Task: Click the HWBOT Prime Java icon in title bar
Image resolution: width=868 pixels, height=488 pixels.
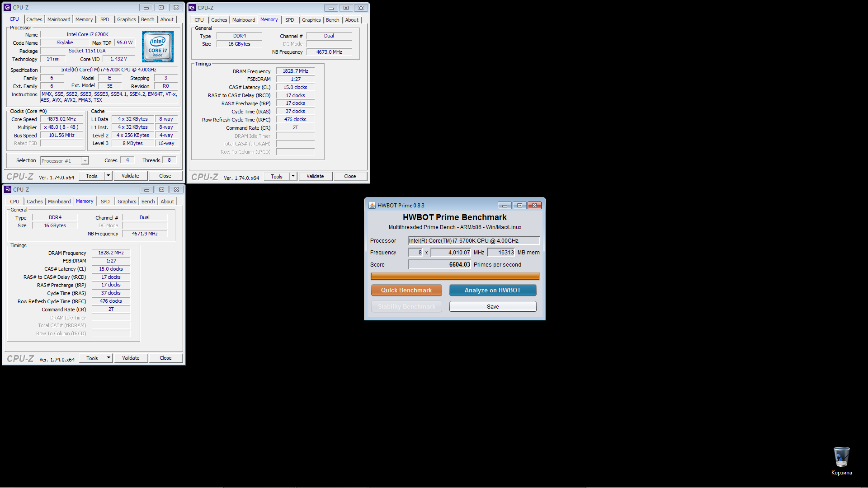Action: tap(372, 205)
